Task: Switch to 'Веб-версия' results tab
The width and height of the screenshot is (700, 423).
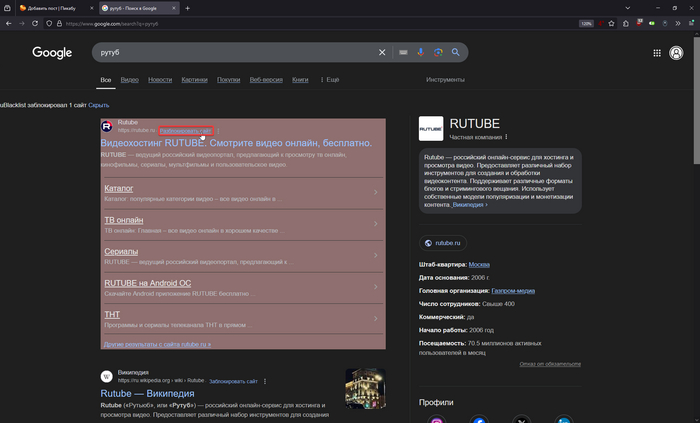Action: click(x=266, y=80)
